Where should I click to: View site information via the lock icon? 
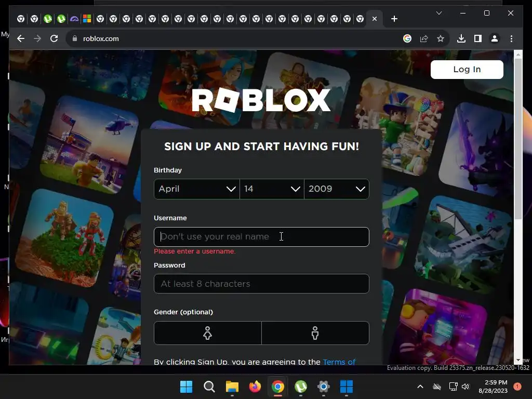point(75,38)
